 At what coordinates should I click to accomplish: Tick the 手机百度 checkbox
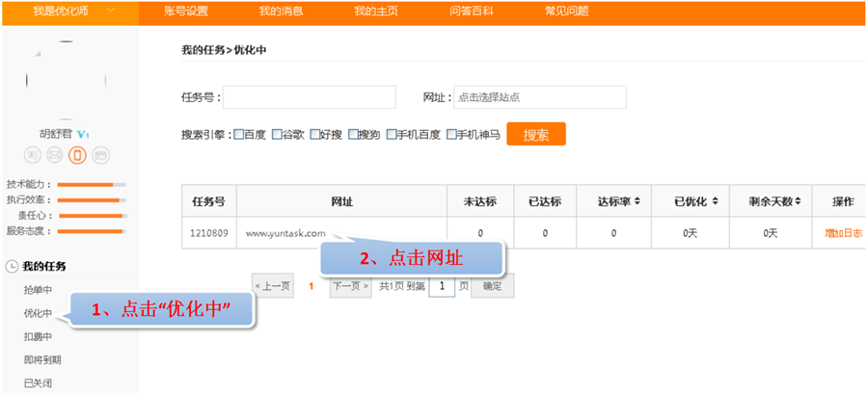[392, 135]
